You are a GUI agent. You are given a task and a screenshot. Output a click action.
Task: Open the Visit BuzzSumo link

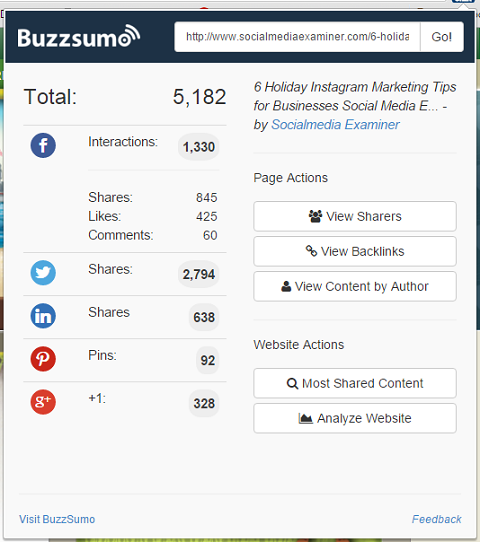point(57,519)
